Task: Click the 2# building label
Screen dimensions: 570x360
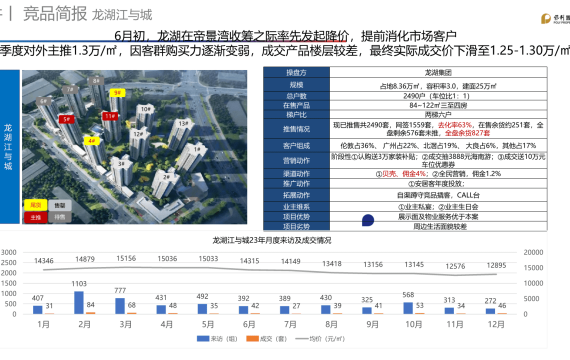Action: click(166, 177)
